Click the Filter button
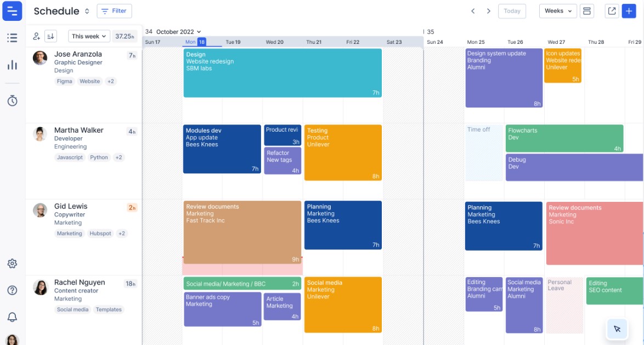The height and width of the screenshot is (345, 644). coord(114,11)
